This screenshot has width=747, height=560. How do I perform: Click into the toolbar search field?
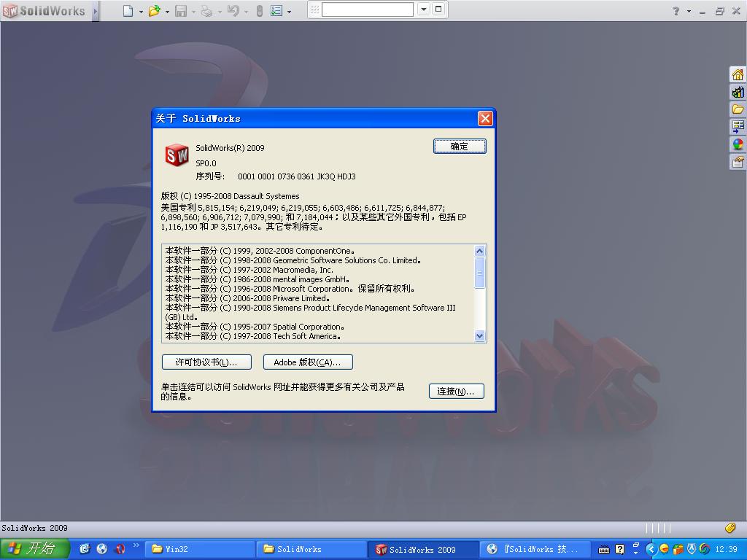(x=368, y=9)
